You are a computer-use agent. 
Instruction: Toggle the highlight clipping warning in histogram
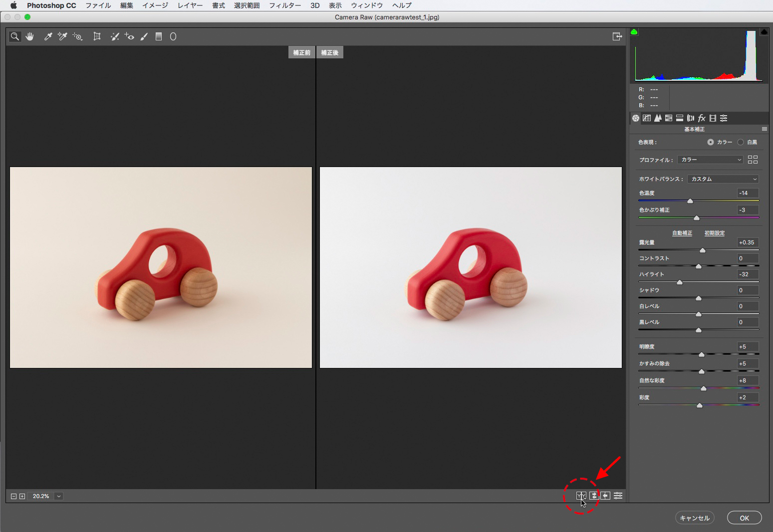click(x=764, y=32)
